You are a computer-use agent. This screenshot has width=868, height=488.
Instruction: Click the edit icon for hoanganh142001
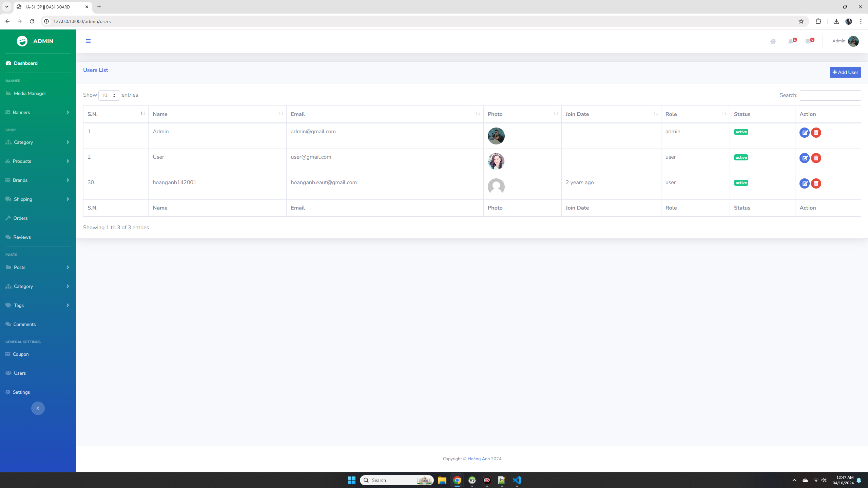coord(804,183)
